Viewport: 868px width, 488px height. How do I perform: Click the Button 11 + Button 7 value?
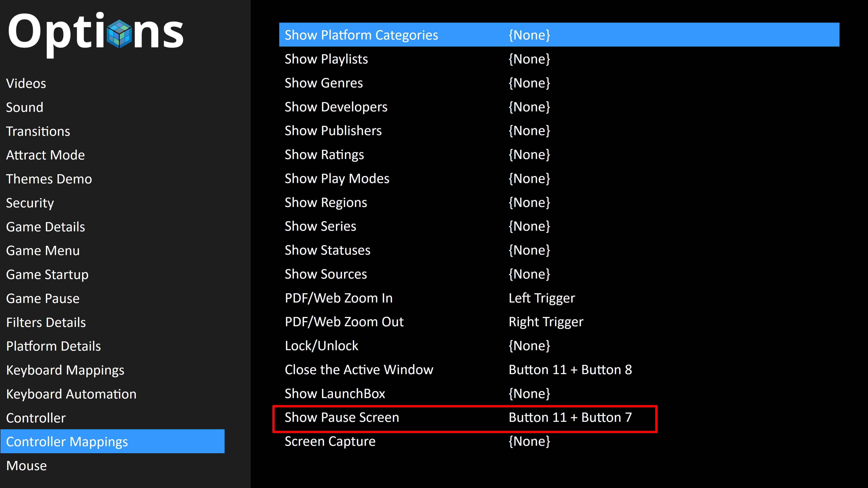(570, 418)
